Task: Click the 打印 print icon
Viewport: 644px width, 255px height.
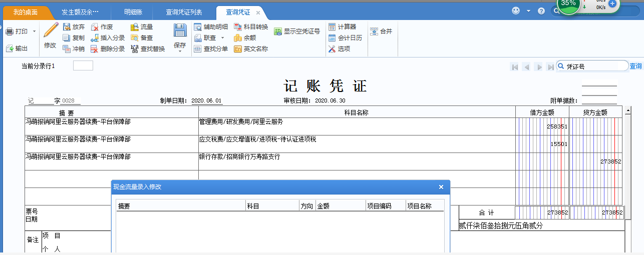Action: click(9, 31)
